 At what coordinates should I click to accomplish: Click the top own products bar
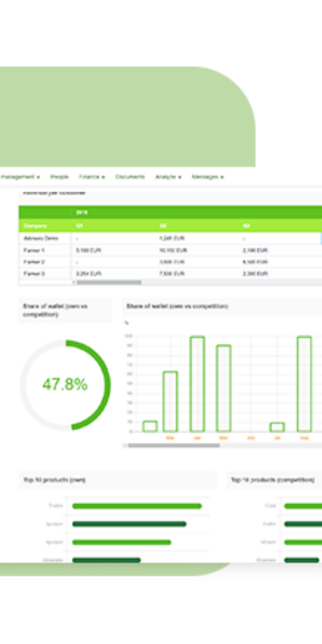pos(137,506)
